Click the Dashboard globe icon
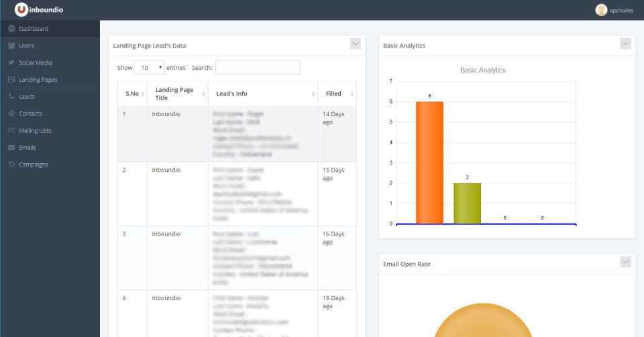 click(x=11, y=28)
